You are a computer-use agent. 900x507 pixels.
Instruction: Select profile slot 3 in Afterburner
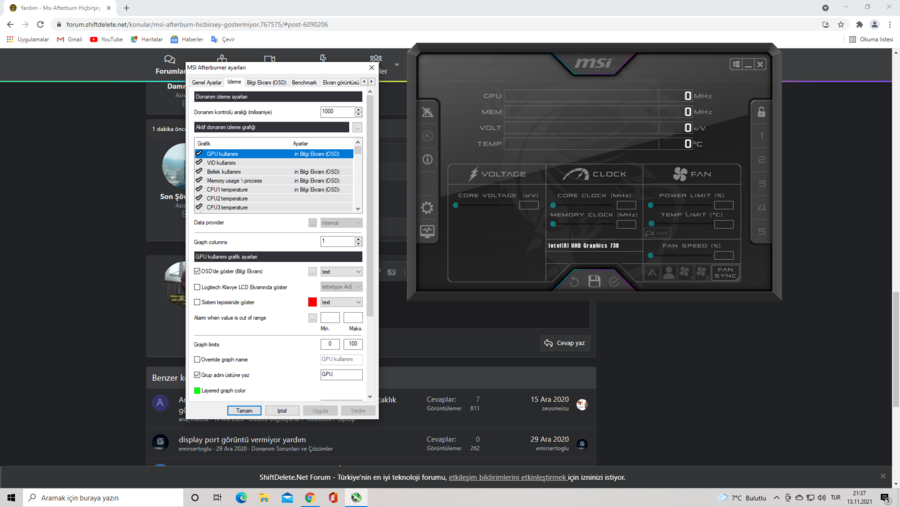tap(761, 184)
